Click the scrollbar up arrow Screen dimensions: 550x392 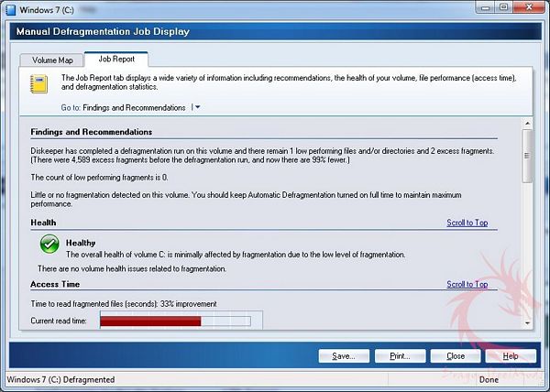(527, 124)
